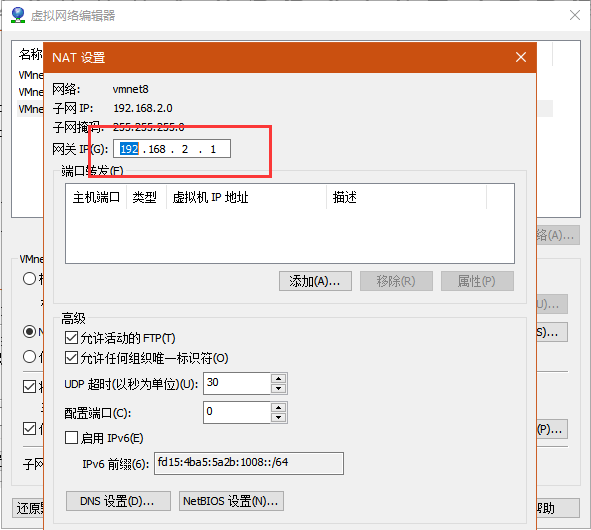Click the 子网 IP value 192.168.2.0
This screenshot has height=530, width=591.
click(x=143, y=108)
